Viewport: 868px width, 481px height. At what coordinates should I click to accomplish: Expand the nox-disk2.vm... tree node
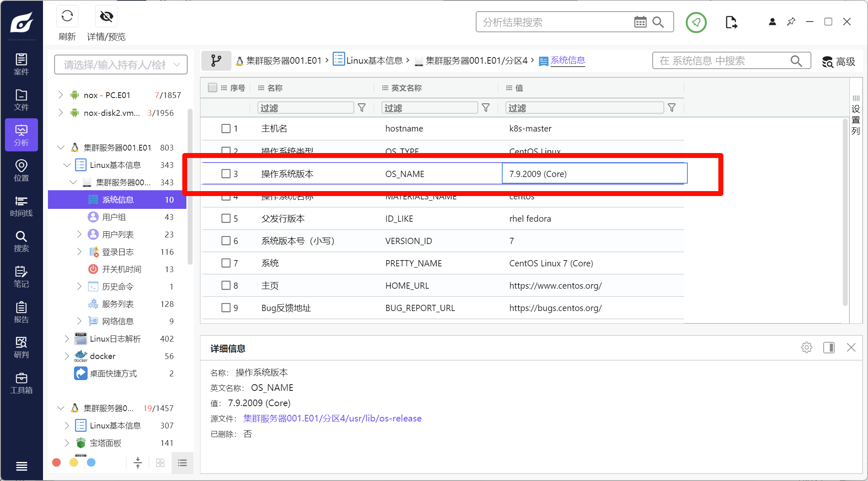click(x=61, y=113)
